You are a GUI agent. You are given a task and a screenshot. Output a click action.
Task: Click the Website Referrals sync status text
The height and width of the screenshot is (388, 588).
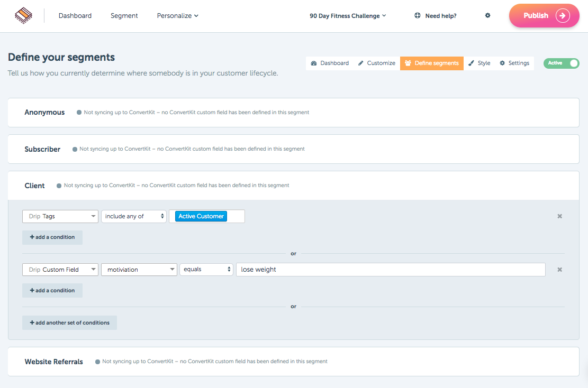point(215,362)
